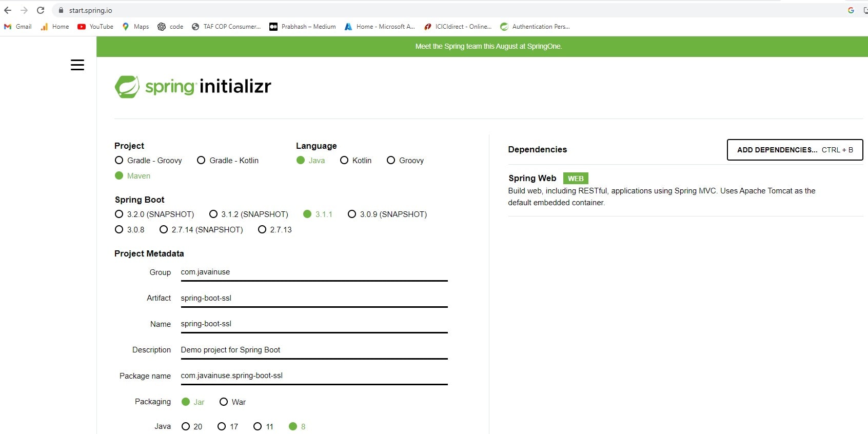Viewport: 868px width, 434px height.
Task: Focus the Name input field
Action: [314, 324]
